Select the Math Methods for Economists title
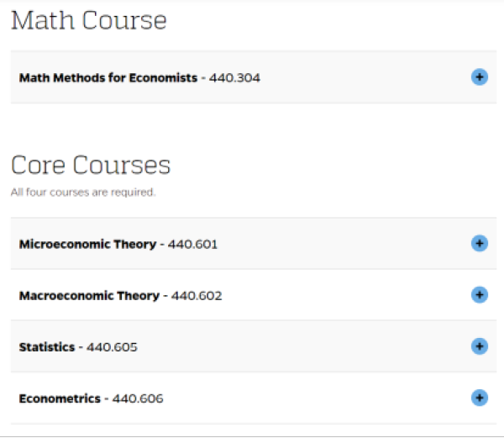This screenshot has height=438, width=504. tap(108, 78)
